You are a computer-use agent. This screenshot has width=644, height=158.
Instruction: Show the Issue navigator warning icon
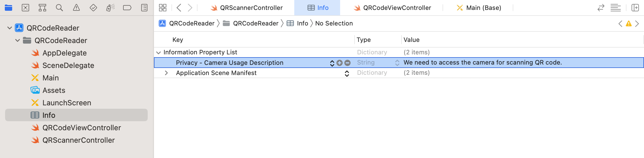click(x=76, y=8)
